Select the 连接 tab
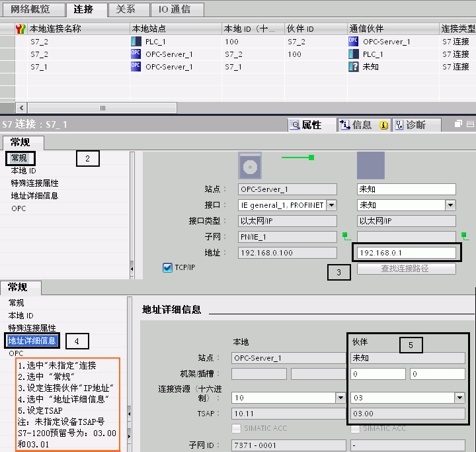 click(87, 9)
